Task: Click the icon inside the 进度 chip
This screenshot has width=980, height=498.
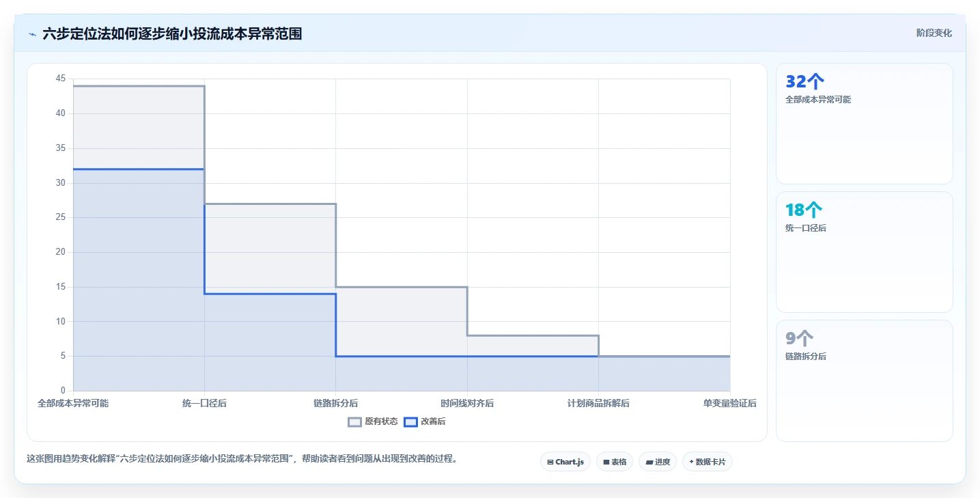Action: point(649,462)
